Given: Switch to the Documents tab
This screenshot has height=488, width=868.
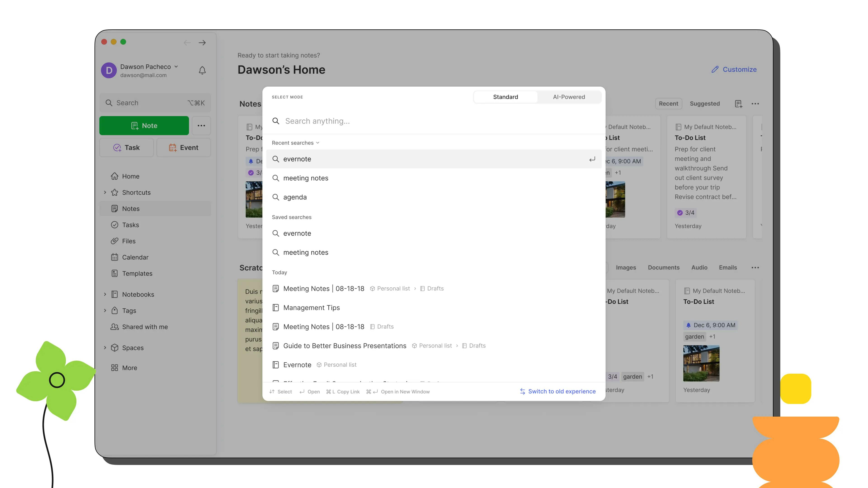Looking at the screenshot, I should coord(663,267).
